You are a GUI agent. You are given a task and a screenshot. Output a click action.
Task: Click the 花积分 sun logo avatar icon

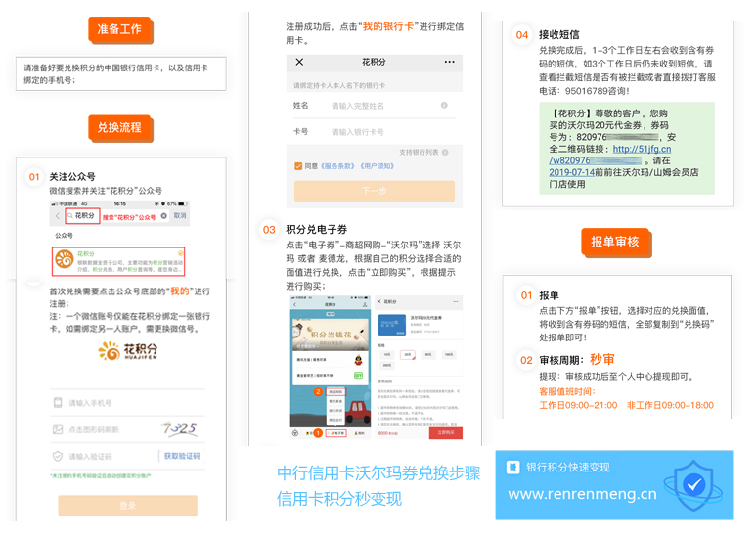[x=65, y=259]
